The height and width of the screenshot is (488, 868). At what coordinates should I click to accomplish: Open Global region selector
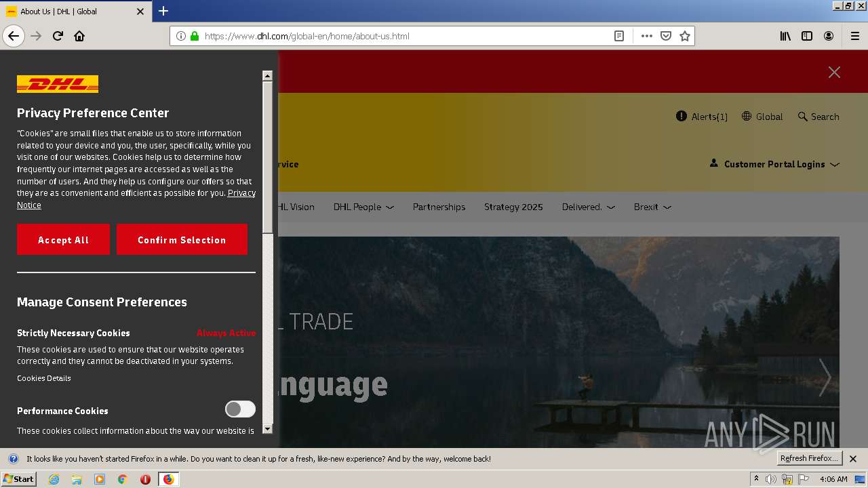point(762,117)
